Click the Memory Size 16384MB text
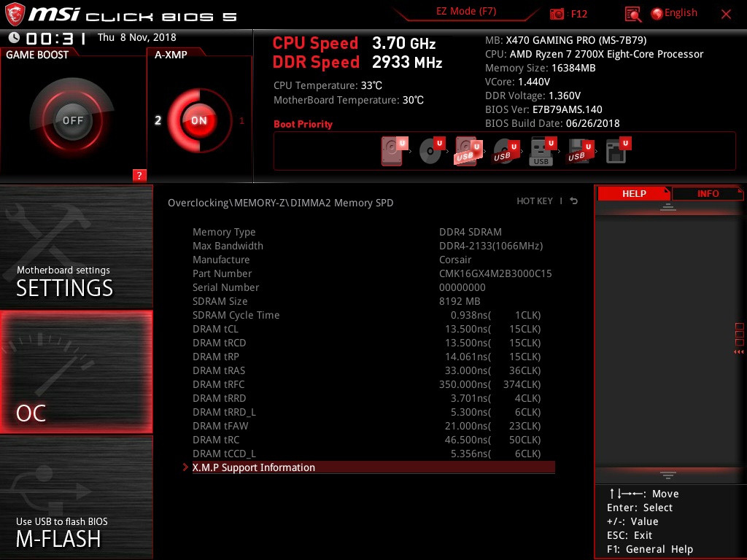 [x=541, y=68]
